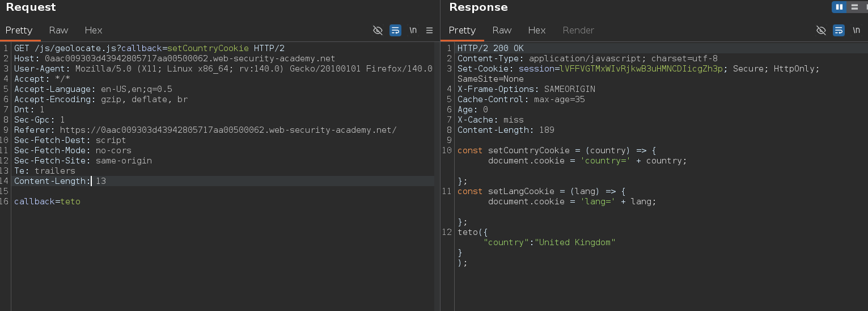Toggle \n non-printable characters in Response
Viewport: 868px width, 311px height.
coord(857,30)
